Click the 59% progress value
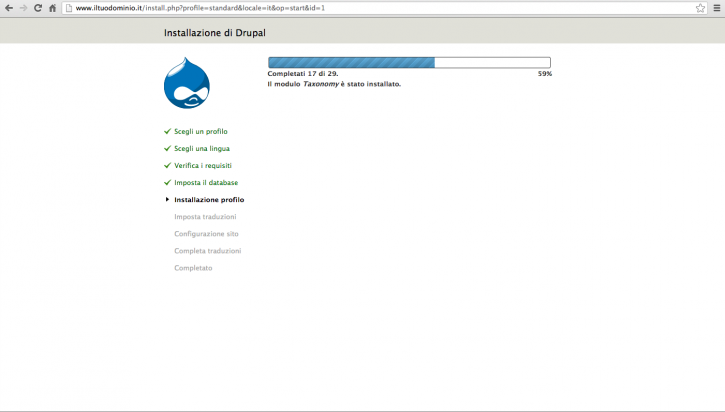Image resolution: width=725 pixels, height=412 pixels. coord(545,74)
